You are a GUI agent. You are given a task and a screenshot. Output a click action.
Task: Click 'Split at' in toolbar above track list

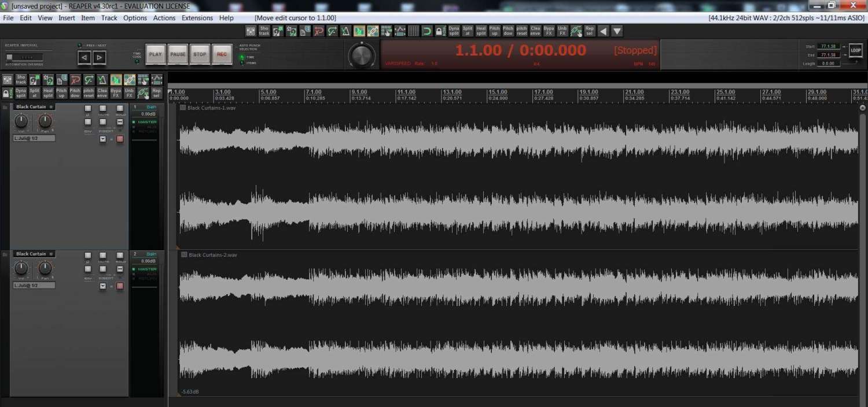35,93
